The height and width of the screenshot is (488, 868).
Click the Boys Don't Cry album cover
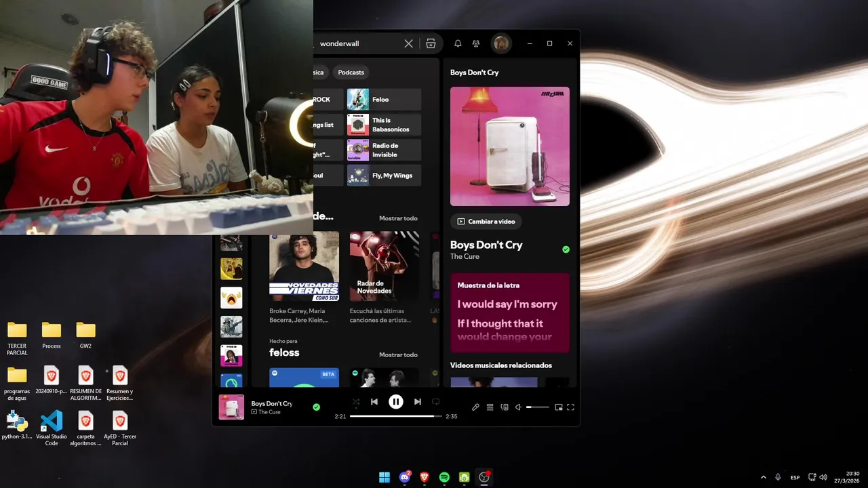(510, 146)
